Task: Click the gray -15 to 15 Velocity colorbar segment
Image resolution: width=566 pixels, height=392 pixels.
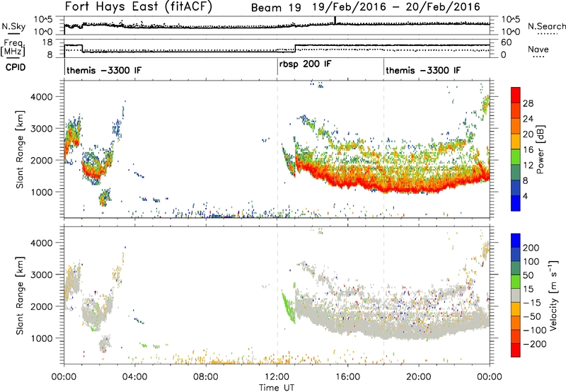Action: [516, 295]
